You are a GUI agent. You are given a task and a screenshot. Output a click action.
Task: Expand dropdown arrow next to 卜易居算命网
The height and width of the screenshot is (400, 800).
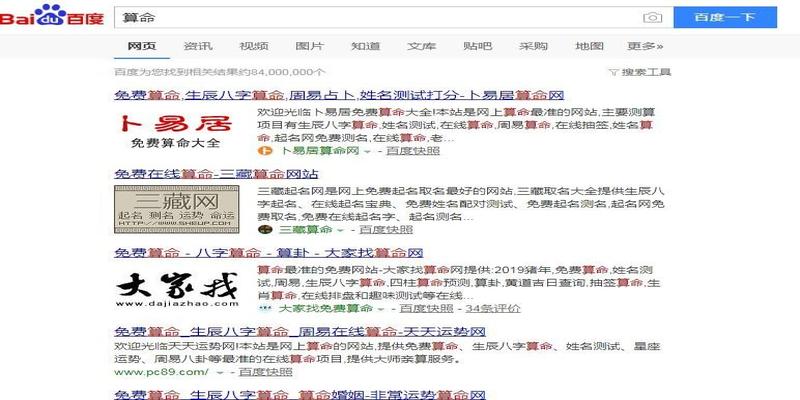pos(367,151)
